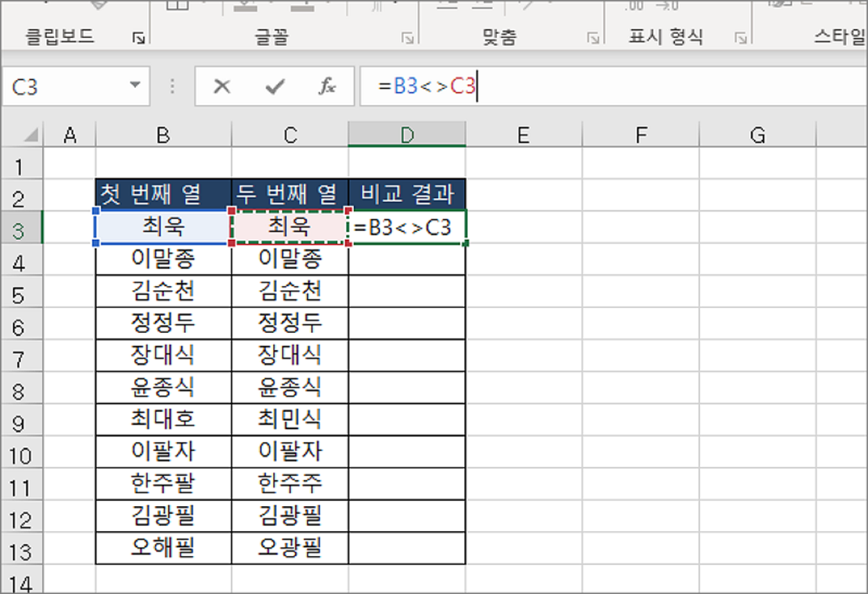Image resolution: width=868 pixels, height=594 pixels.
Task: Select column E header
Action: coord(524,135)
